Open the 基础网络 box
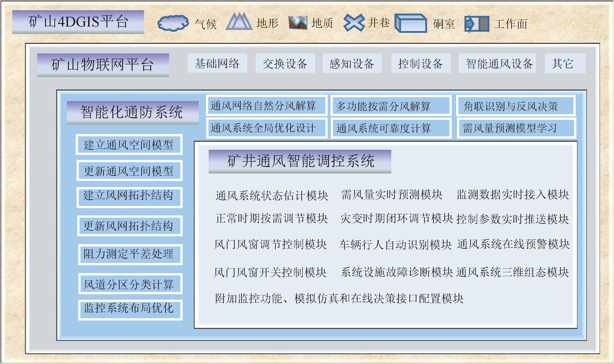Image resolution: width=614 pixels, height=364 pixels. 217,63
